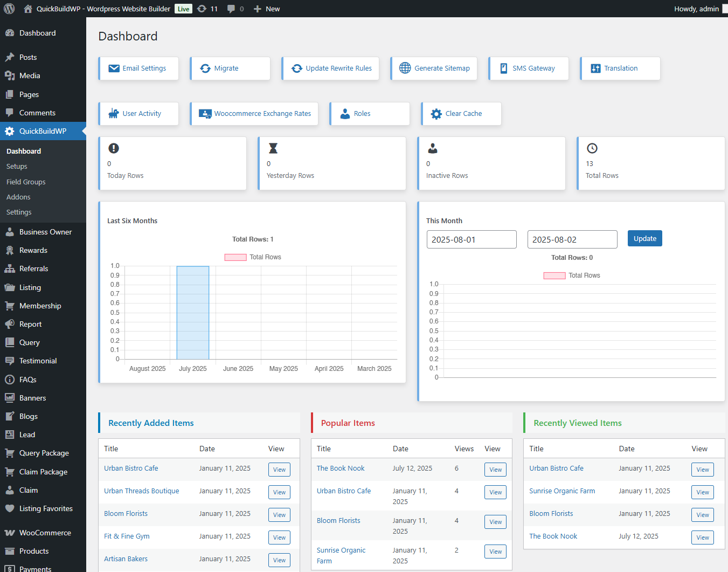
Task: Select the Generate Sitemap globe icon
Action: click(405, 68)
